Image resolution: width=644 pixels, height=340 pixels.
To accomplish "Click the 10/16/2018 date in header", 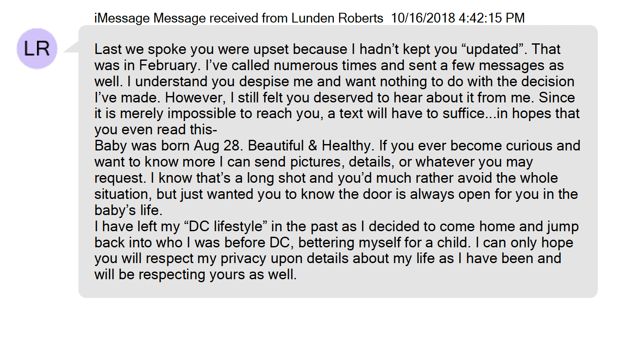I will [422, 18].
